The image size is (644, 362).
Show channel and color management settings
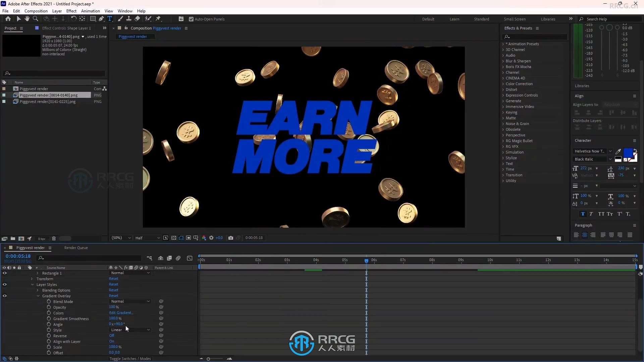204,238
